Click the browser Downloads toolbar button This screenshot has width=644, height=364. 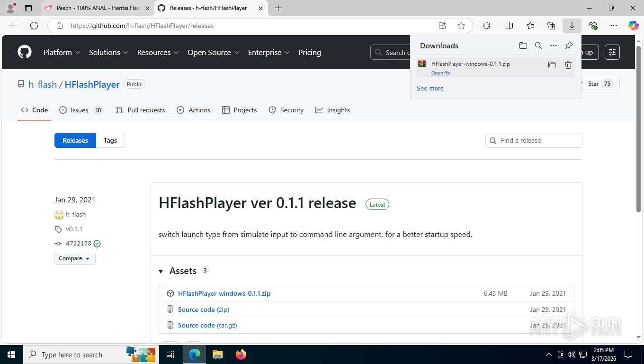coord(572,26)
